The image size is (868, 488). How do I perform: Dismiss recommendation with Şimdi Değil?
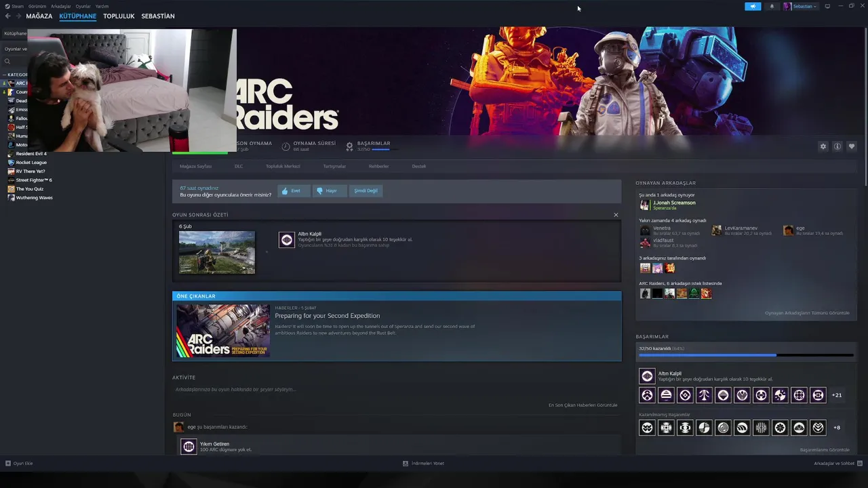[x=366, y=191]
